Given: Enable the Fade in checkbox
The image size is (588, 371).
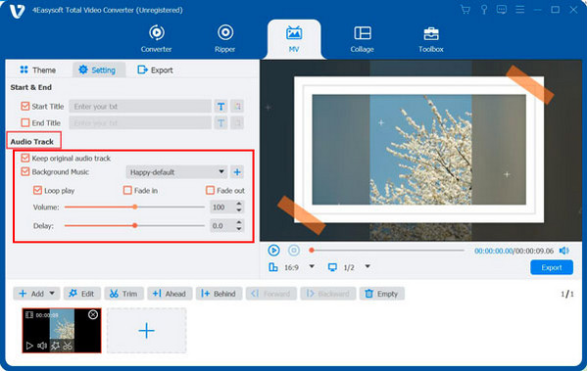Looking at the screenshot, I should (x=127, y=190).
